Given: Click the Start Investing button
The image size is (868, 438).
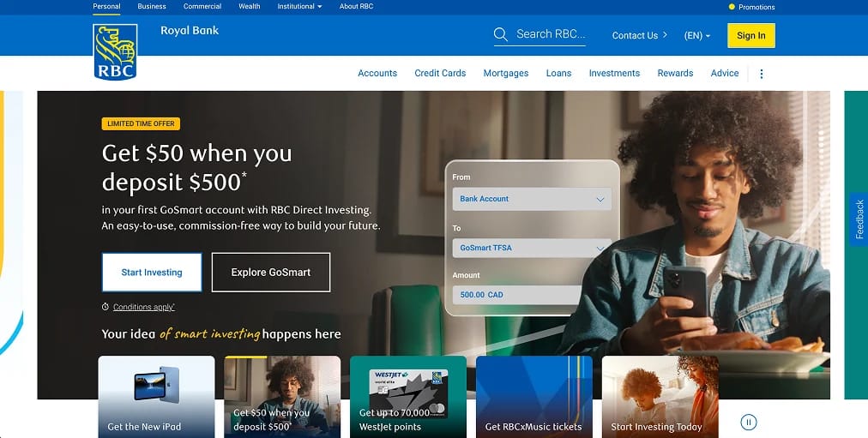Looking at the screenshot, I should (x=152, y=272).
